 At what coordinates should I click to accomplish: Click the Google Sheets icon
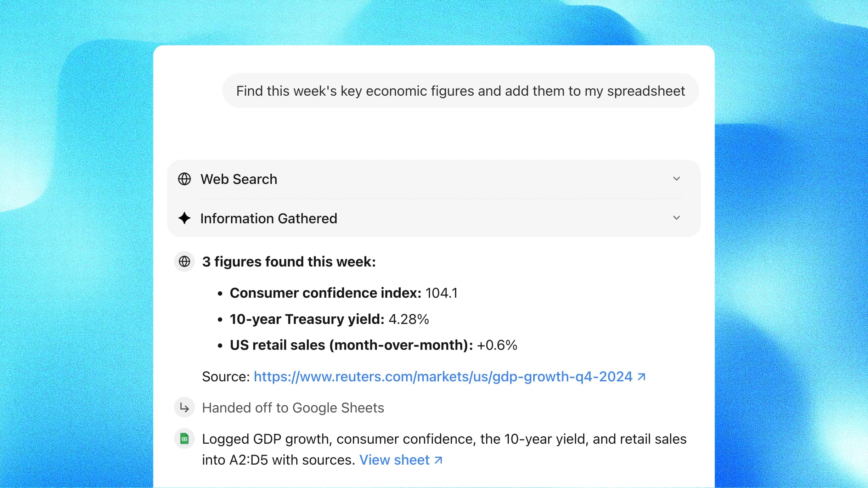[184, 438]
